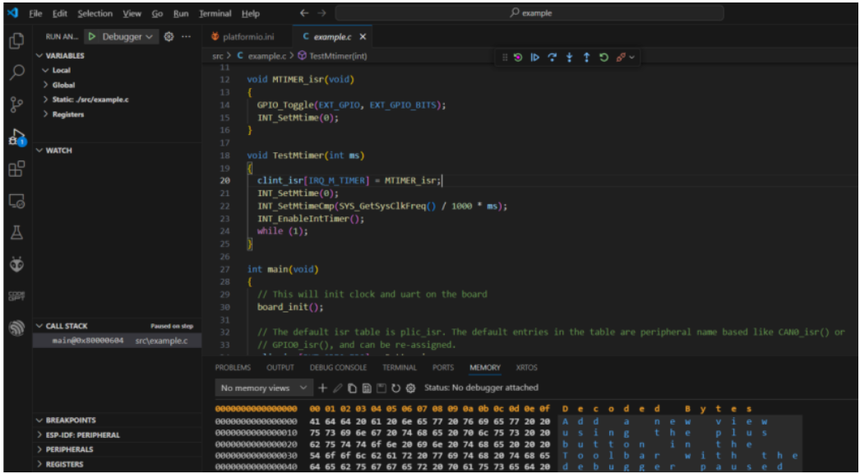Viewport: 860px width, 474px height.
Task: Switch to the DEBUG CONSOLE panel tab
Action: coord(338,368)
